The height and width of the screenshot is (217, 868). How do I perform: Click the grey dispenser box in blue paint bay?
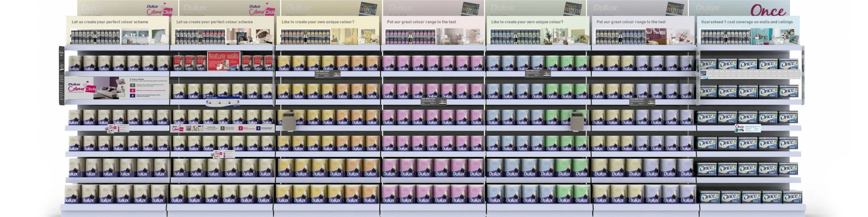point(577,122)
